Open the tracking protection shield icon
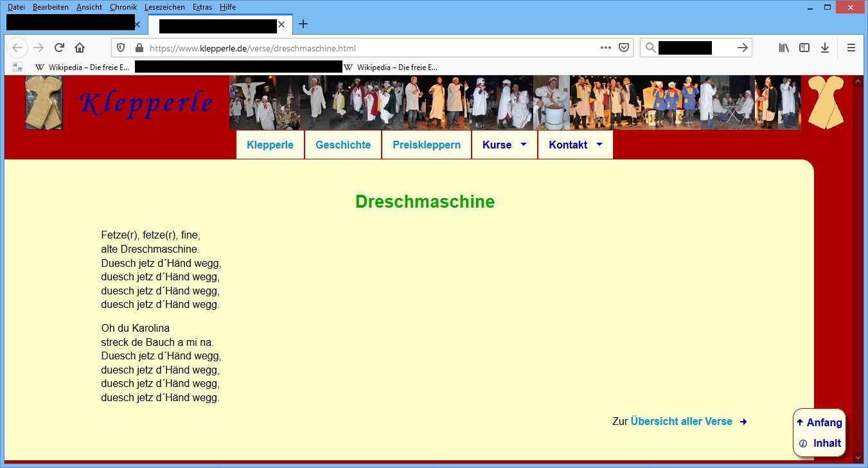 coord(121,48)
